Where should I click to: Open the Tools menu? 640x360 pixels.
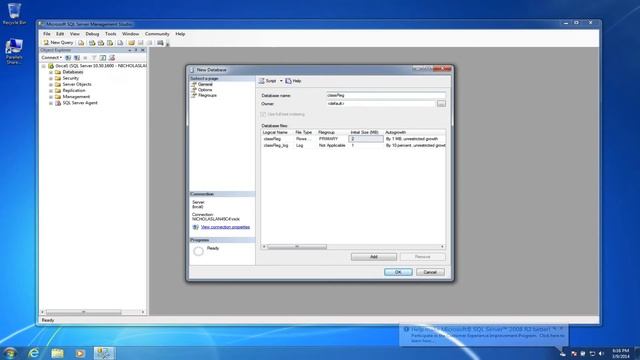coord(111,34)
